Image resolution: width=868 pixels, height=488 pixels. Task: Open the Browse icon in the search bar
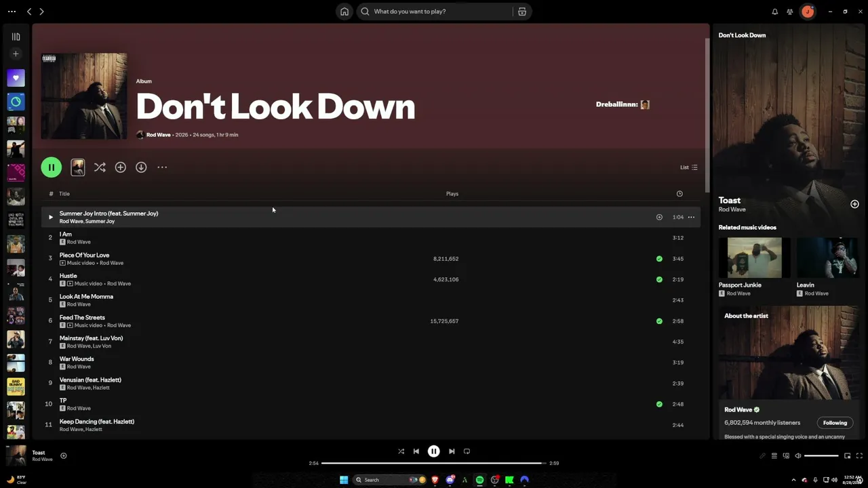point(522,12)
